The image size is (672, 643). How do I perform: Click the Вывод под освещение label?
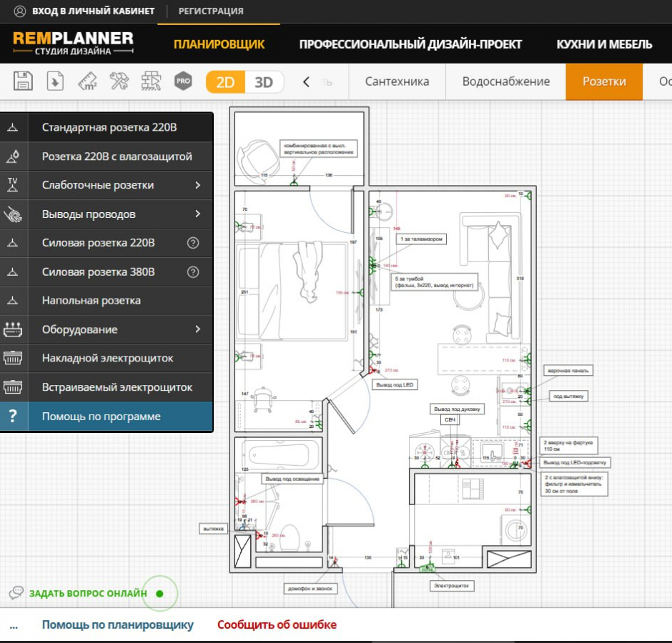[x=292, y=479]
